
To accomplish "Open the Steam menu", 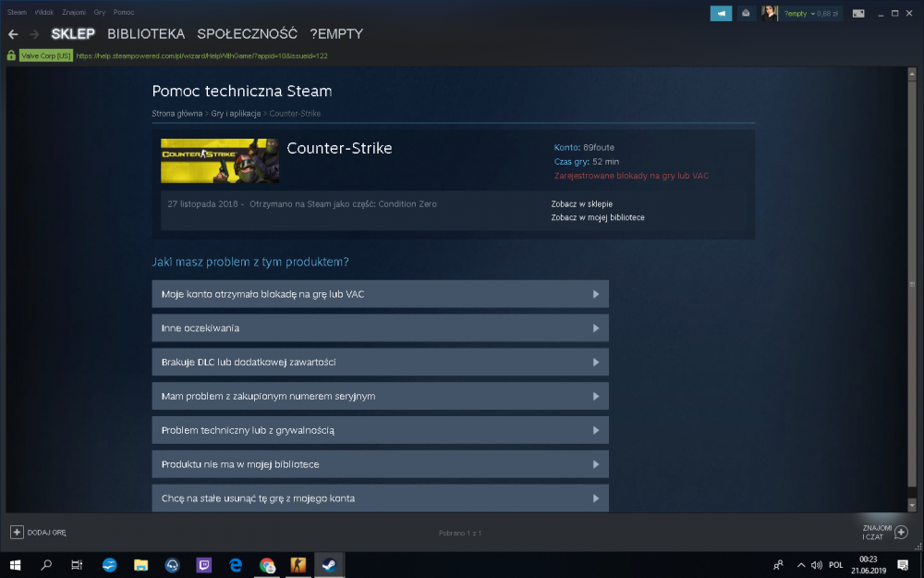I will point(17,12).
